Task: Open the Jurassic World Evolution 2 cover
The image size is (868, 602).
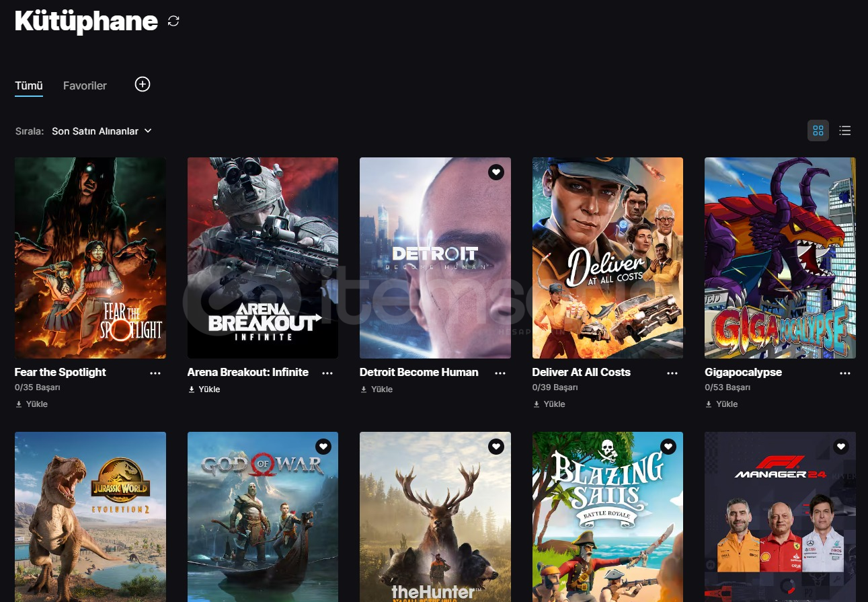Action: 90,517
